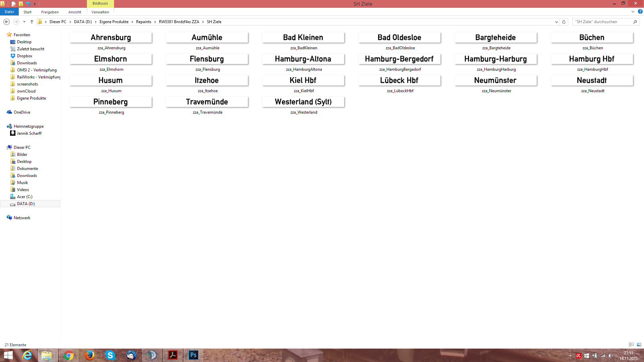Switch to details view layout
This screenshot has width=644, height=362.
click(x=631, y=345)
